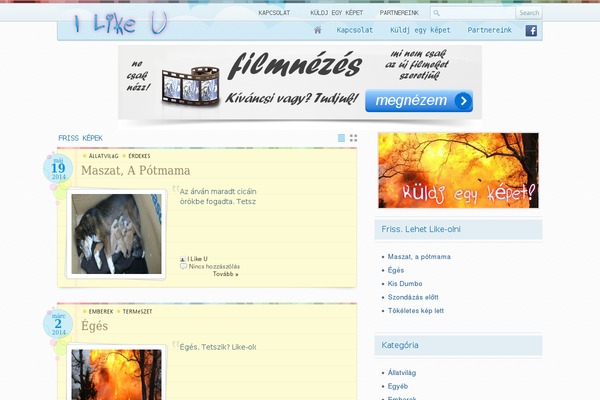Click the Égés. Tetszik? Like-ok excerpt text
Viewport: 600px width, 400px height.
coord(218,347)
